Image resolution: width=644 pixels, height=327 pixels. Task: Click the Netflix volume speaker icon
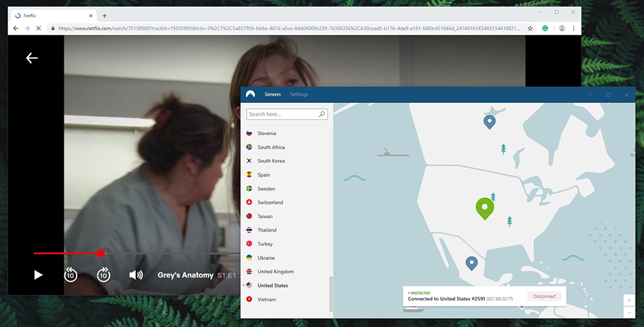136,275
